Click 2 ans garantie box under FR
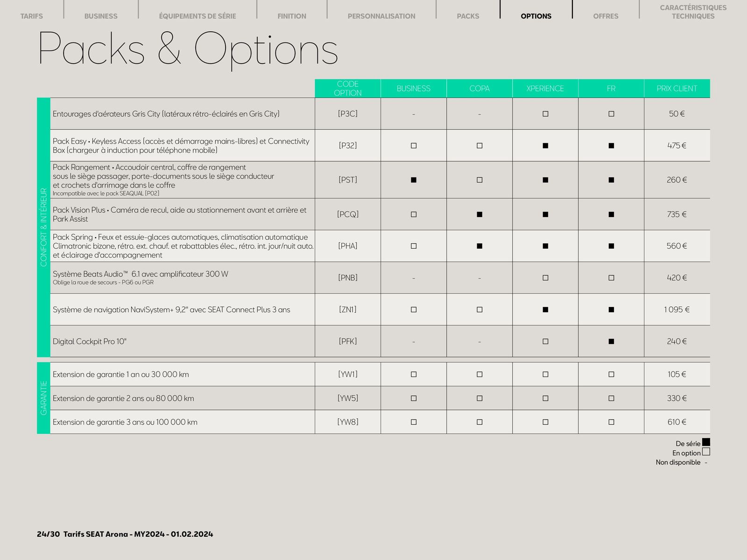747x560 pixels. point(611,399)
